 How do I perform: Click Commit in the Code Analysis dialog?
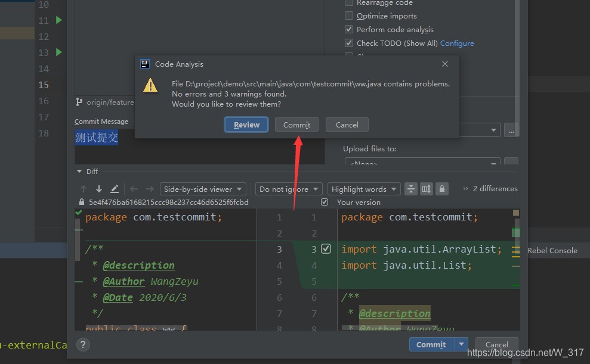pos(296,125)
